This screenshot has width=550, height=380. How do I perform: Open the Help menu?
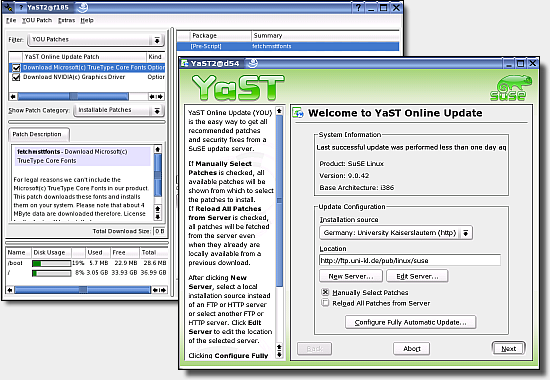[87, 20]
